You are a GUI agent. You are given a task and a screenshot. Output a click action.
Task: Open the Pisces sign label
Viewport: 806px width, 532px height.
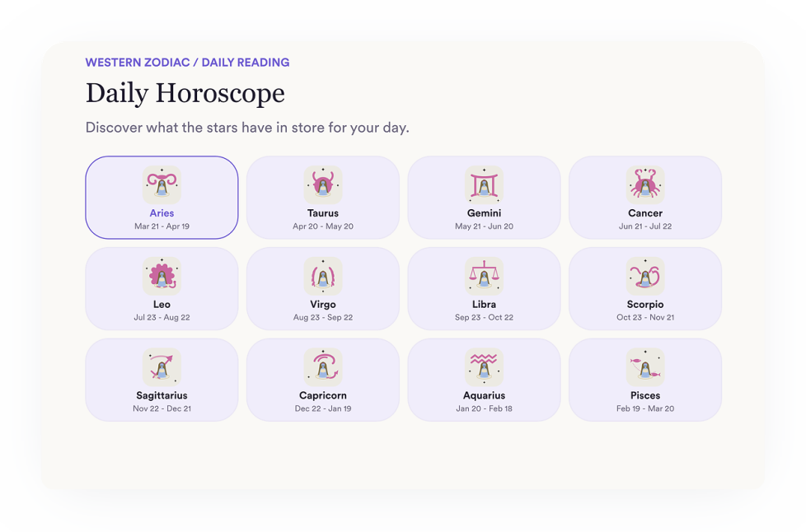(645, 395)
